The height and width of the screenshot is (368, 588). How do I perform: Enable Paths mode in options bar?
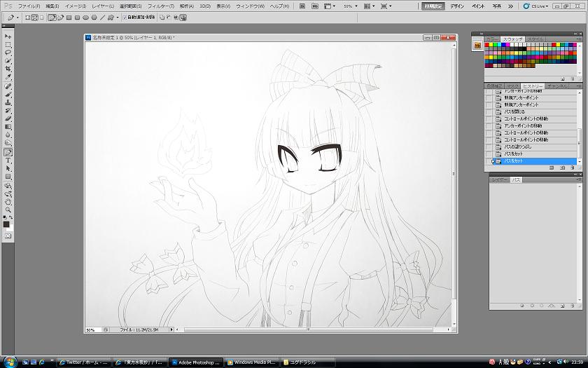click(x=34, y=18)
